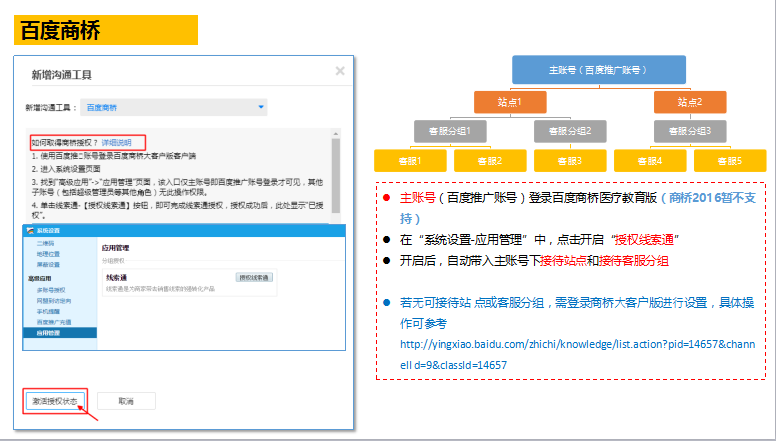The image size is (776, 441).
Task: Click the 客服分组1 box
Action: tap(450, 131)
